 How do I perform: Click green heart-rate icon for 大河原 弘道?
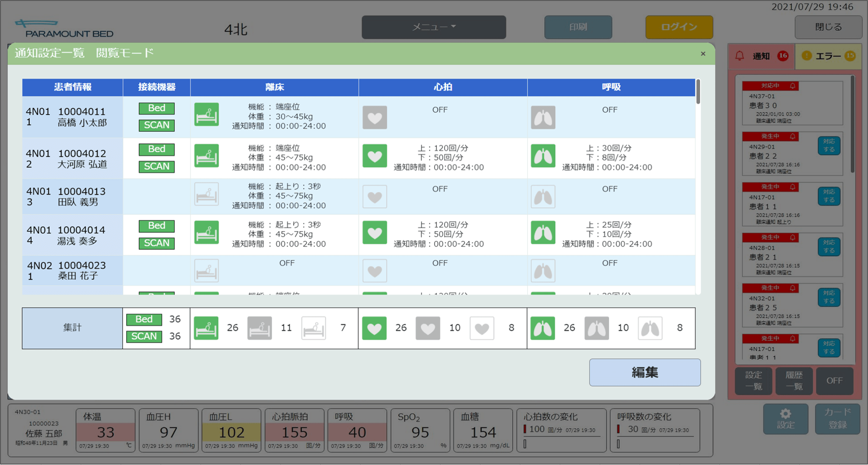pos(374,156)
